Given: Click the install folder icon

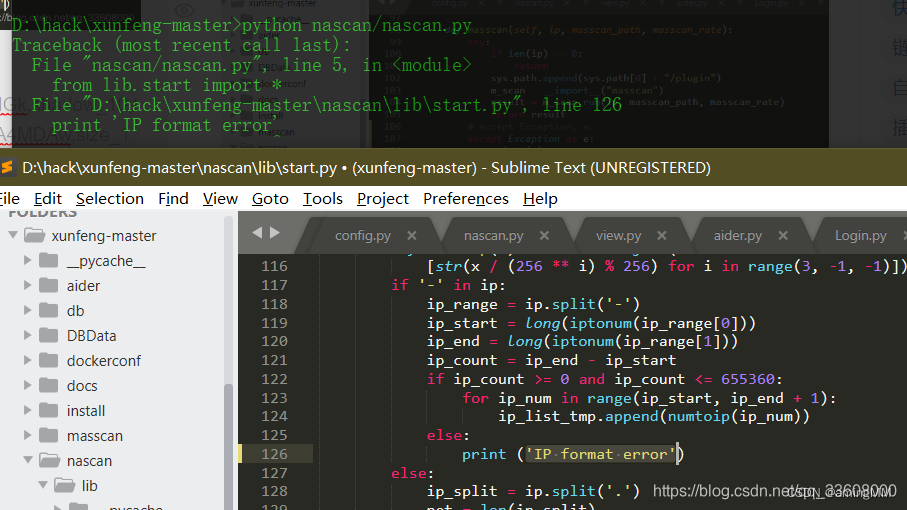Looking at the screenshot, I should (x=49, y=411).
